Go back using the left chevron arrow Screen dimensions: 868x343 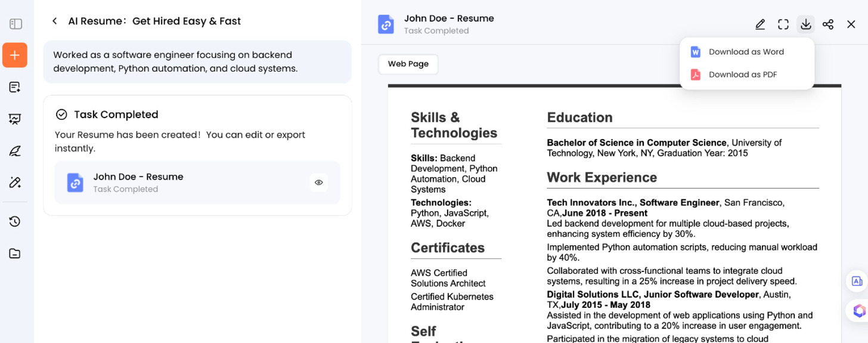click(x=54, y=21)
